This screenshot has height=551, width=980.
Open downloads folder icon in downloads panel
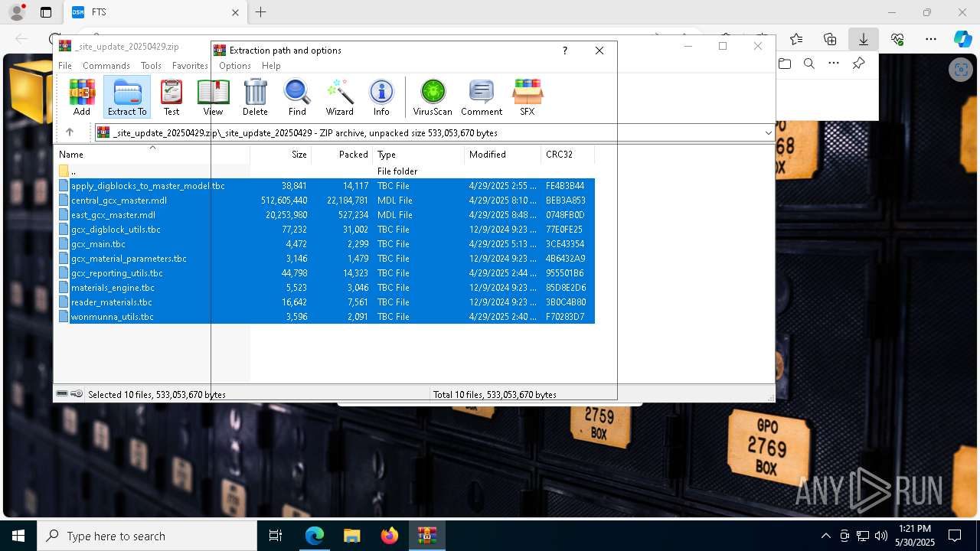click(785, 64)
